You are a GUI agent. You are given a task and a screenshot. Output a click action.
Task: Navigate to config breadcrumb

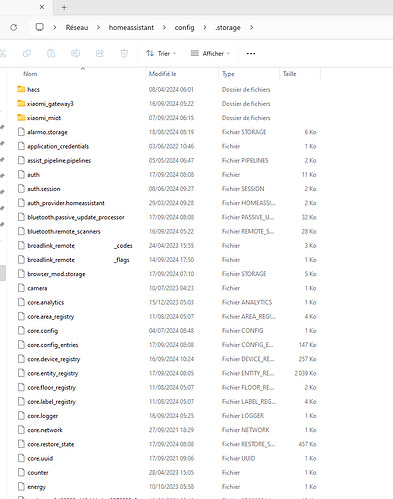pos(184,27)
